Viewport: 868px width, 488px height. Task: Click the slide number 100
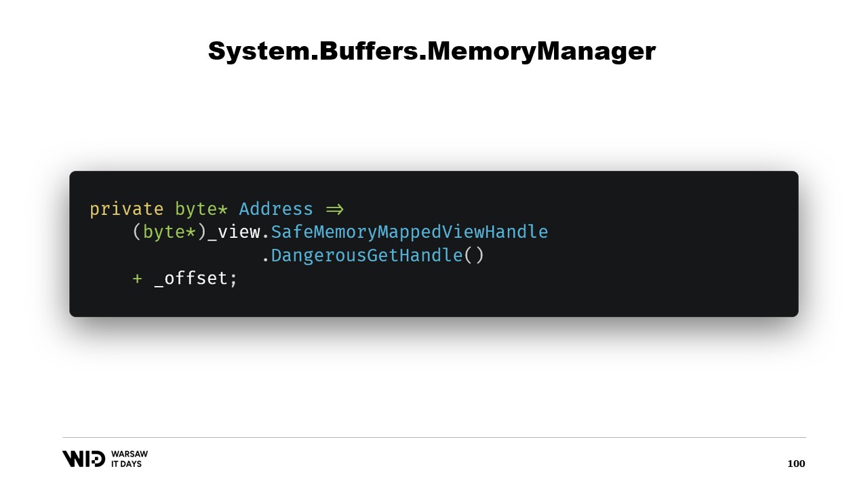point(796,464)
